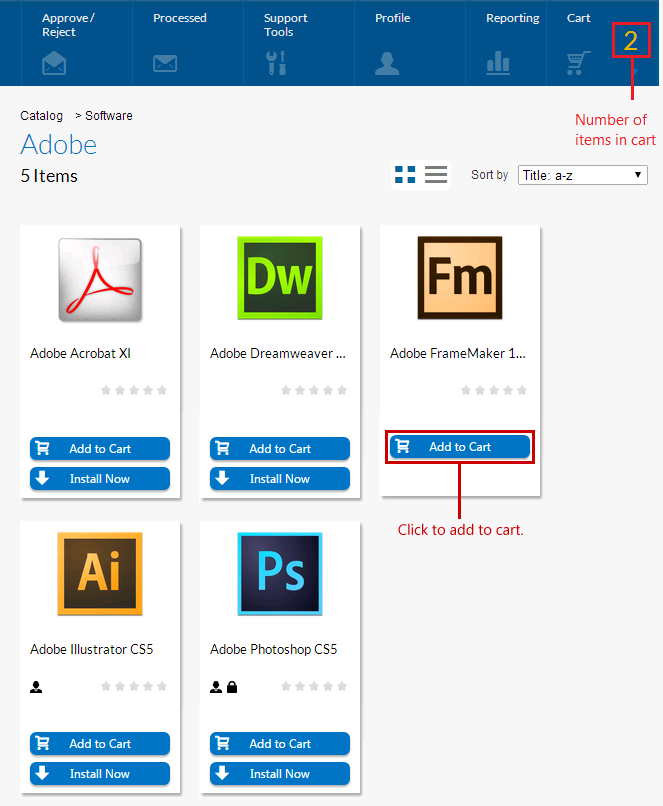Rate Adobe Acrobat XI five stars
Viewport: 663px width, 806px height.
162,390
